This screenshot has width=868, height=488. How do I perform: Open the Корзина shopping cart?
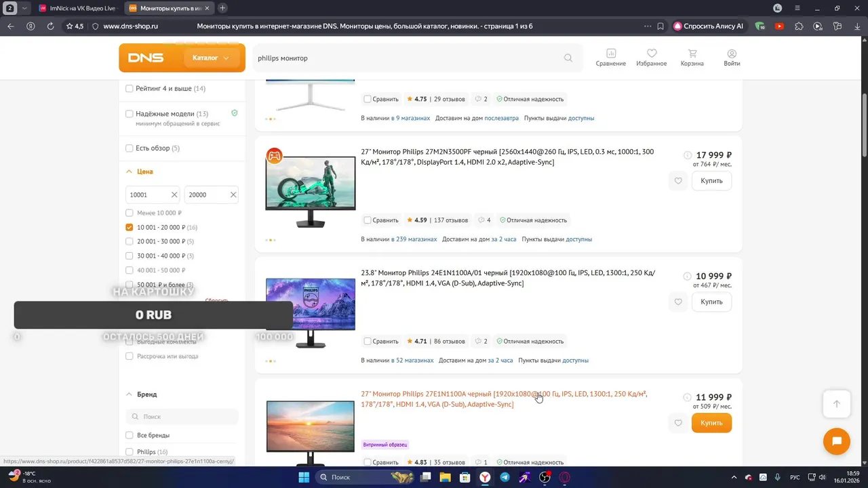click(692, 58)
